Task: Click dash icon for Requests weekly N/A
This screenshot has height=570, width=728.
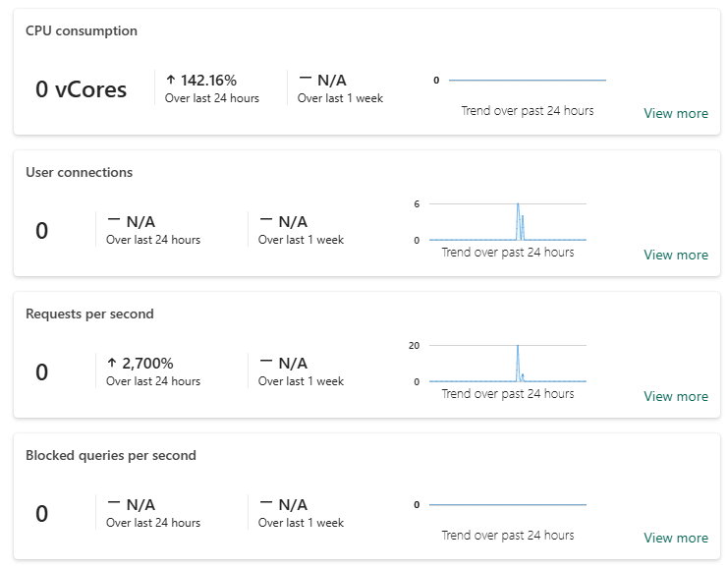Action: point(266,363)
